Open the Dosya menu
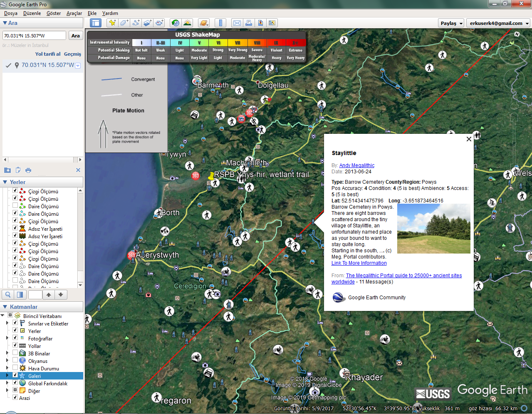Viewport: 532px width, 414px height. click(x=11, y=13)
